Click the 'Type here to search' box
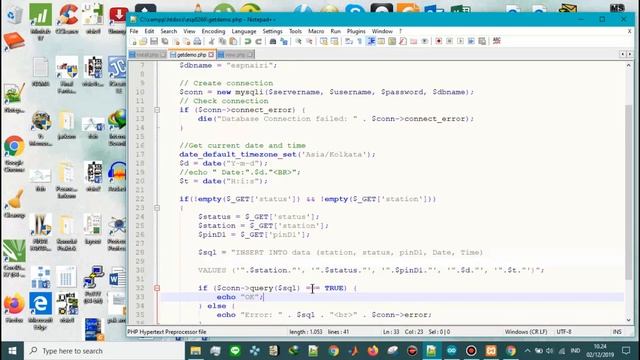The image size is (640, 360). coord(105,351)
